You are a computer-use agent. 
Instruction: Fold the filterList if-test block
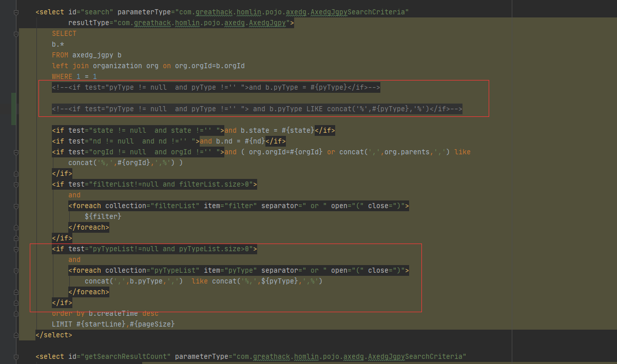16,184
